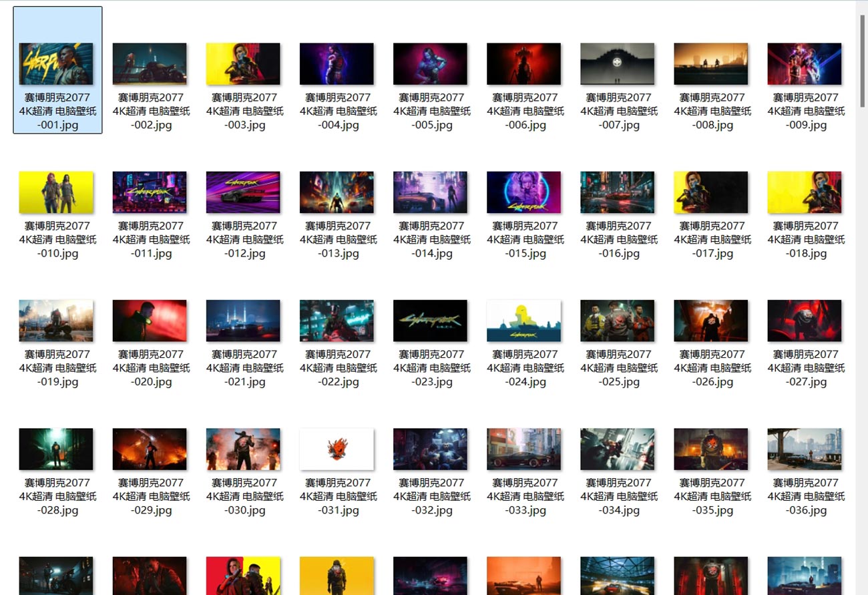Pick the thumbnail for 005.jpg
The height and width of the screenshot is (595, 868).
click(x=430, y=64)
